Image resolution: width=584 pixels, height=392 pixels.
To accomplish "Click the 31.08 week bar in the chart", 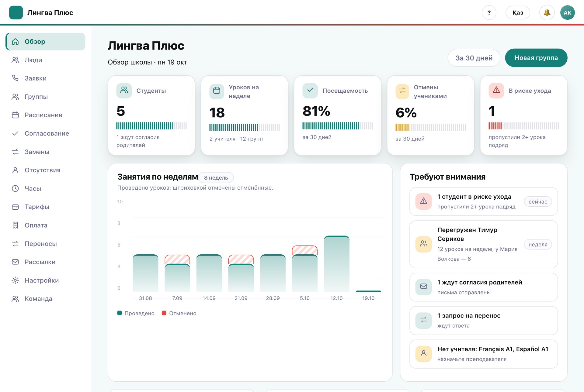I will (x=145, y=273).
